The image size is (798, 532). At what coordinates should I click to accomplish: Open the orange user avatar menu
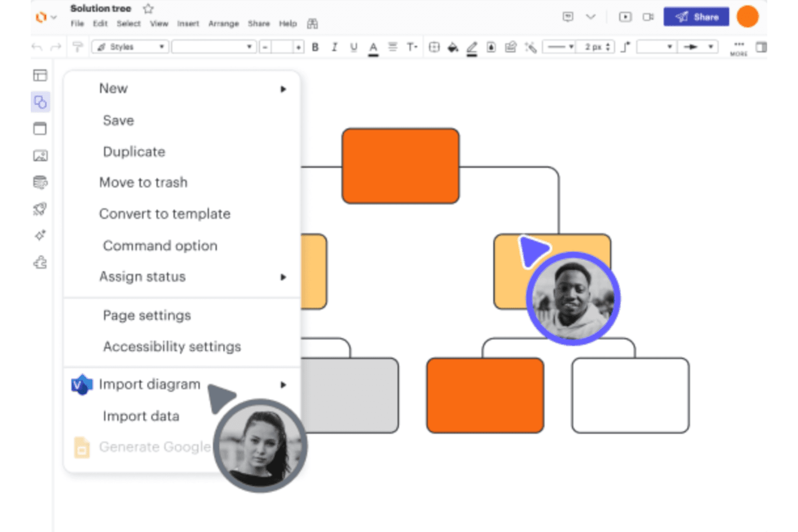[x=748, y=16]
